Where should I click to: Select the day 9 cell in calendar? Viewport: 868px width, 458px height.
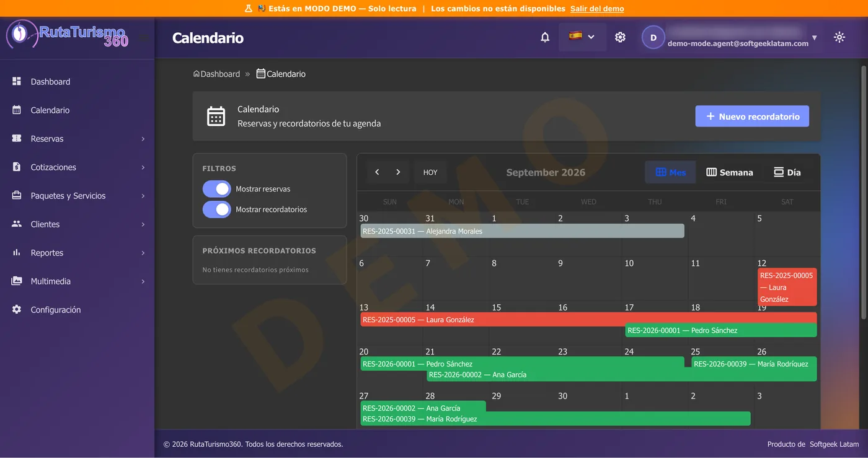588,279
